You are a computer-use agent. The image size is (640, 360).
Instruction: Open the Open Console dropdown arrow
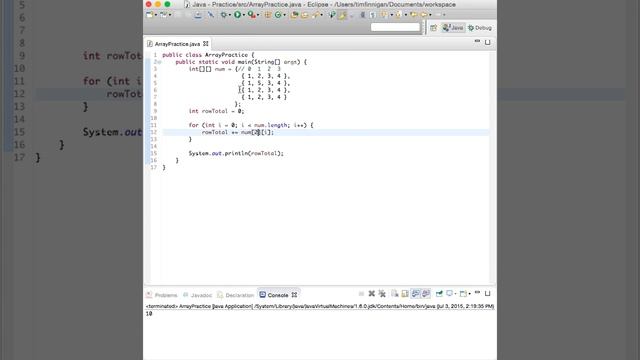pyautogui.click(x=469, y=294)
